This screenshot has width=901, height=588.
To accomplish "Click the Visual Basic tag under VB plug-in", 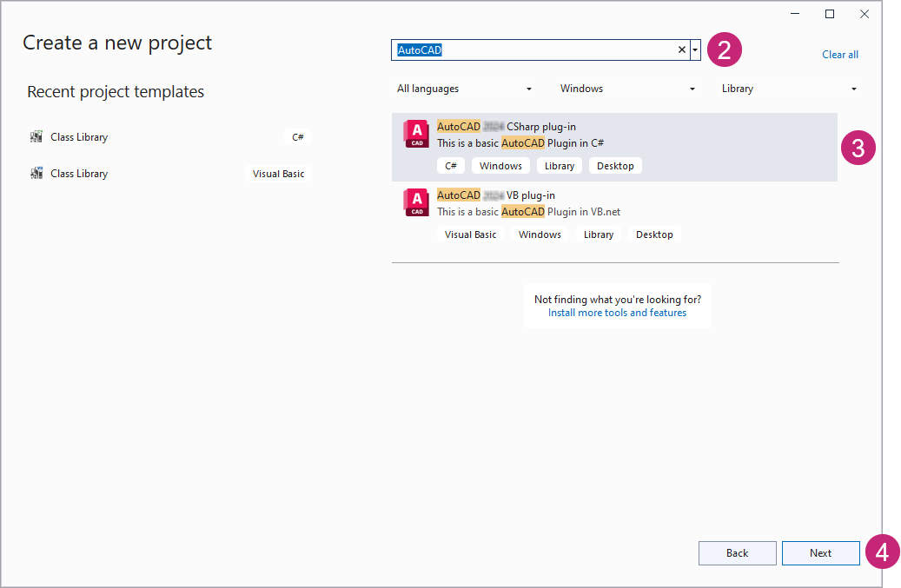I will pos(471,235).
